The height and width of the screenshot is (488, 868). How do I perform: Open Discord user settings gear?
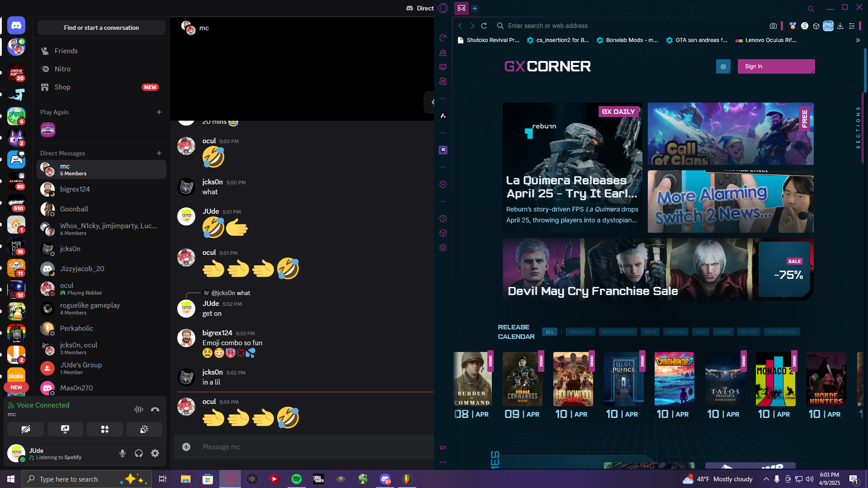click(x=155, y=453)
